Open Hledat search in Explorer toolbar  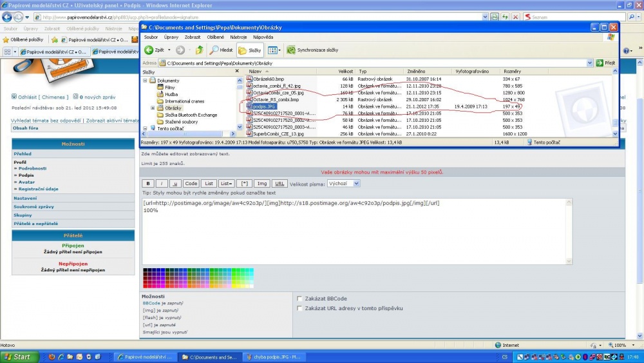tap(220, 50)
